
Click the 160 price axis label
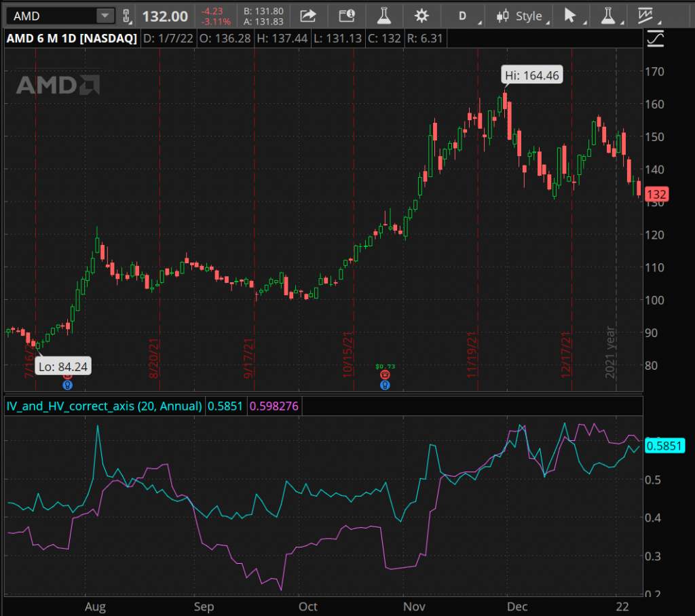point(655,104)
